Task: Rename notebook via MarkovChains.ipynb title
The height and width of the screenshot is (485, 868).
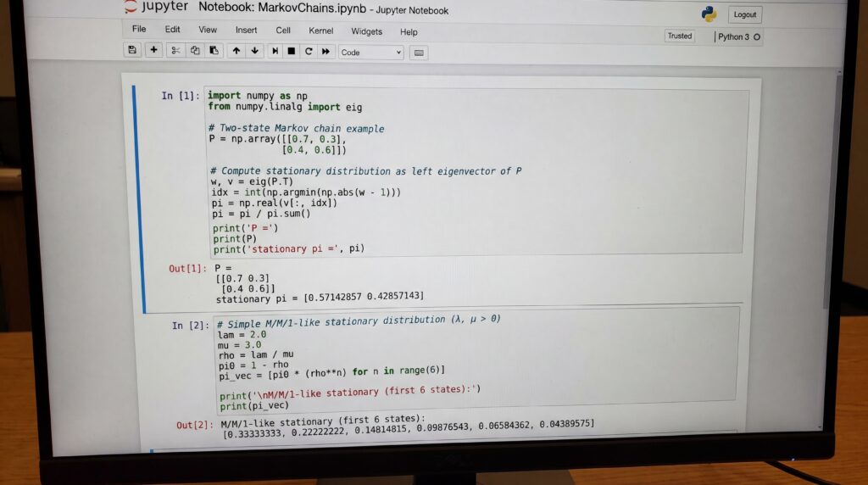Action: (x=312, y=8)
